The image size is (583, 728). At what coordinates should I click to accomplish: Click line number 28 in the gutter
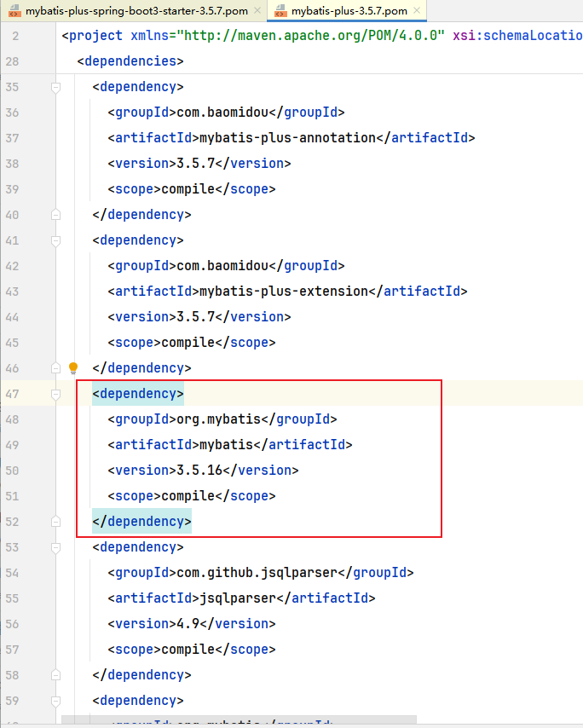(x=13, y=61)
